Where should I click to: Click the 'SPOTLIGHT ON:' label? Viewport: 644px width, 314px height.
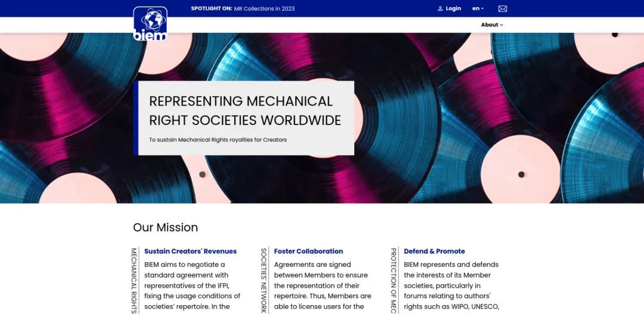click(x=212, y=9)
